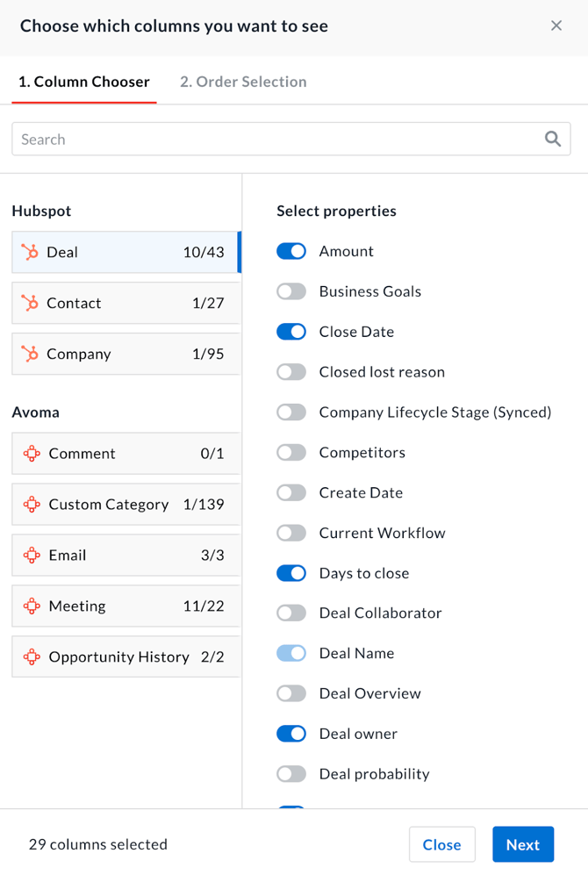This screenshot has height=875, width=588.
Task: Enable the Business Goals toggle
Action: (x=291, y=291)
